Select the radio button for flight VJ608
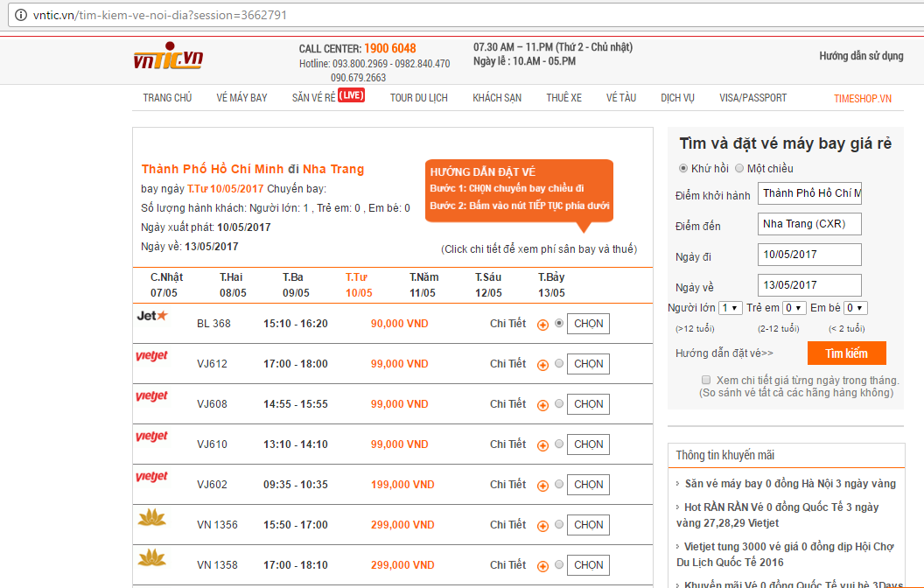The image size is (924, 588). coord(558,403)
